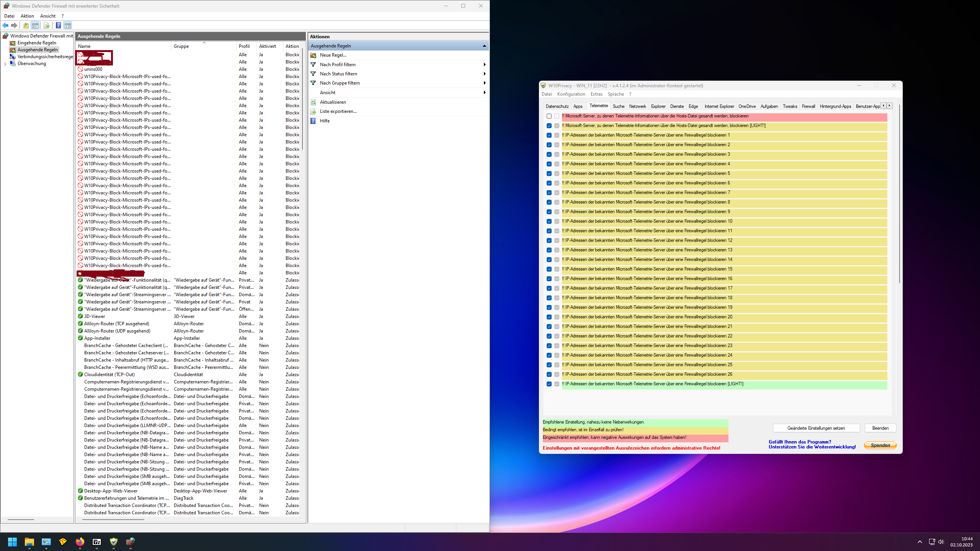
Task: Select Eingehende Regeln in the tree
Action: (x=37, y=43)
